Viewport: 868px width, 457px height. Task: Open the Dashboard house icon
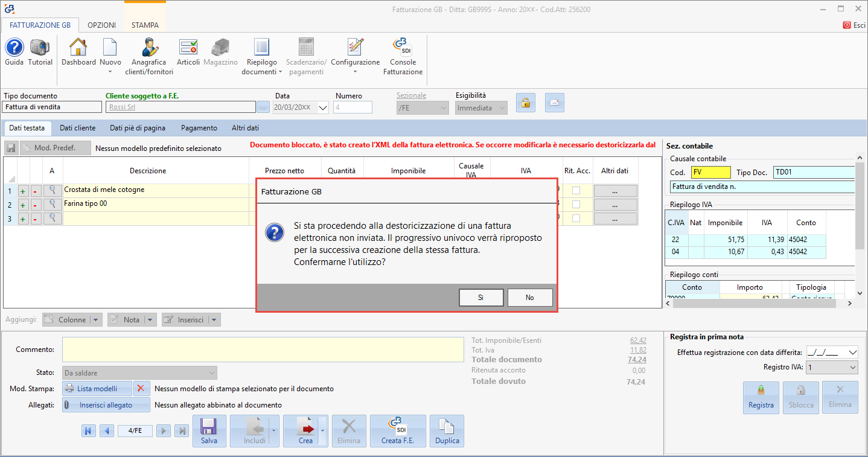(78, 47)
